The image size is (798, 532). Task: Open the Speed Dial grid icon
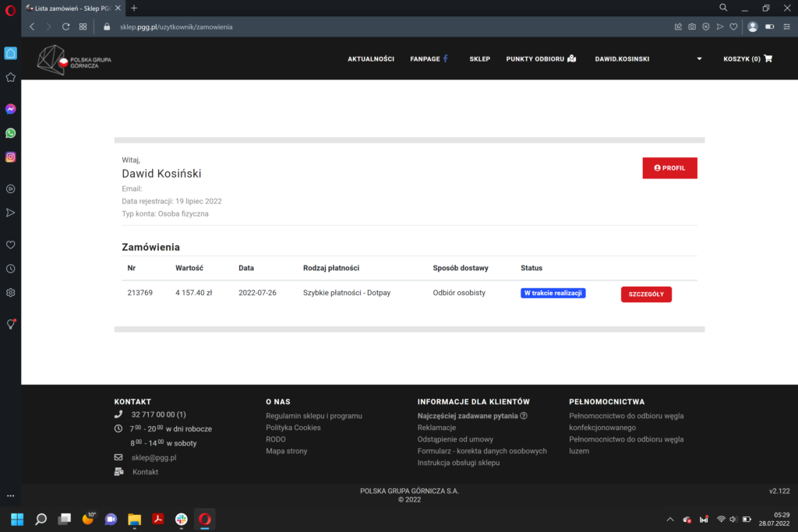(83, 27)
